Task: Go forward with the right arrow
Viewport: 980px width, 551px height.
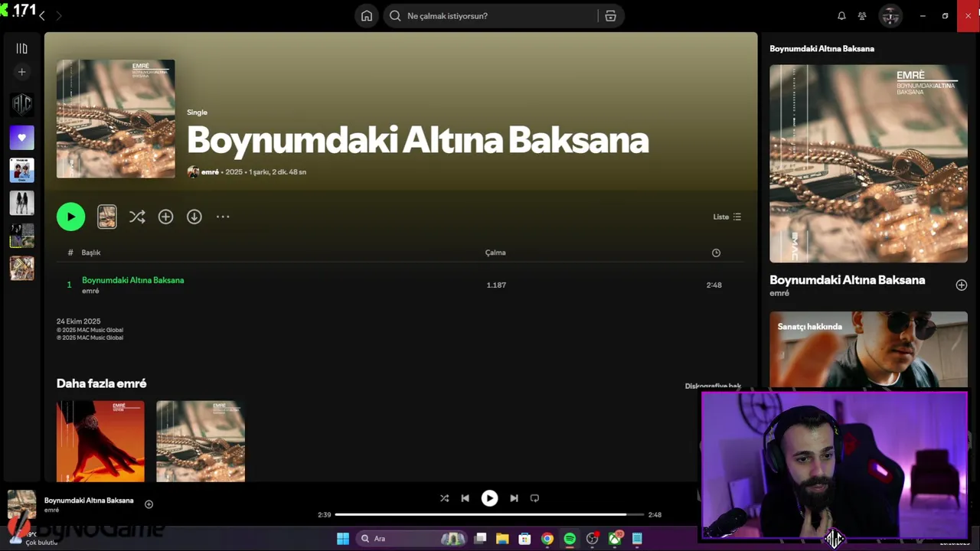Action: [x=58, y=15]
